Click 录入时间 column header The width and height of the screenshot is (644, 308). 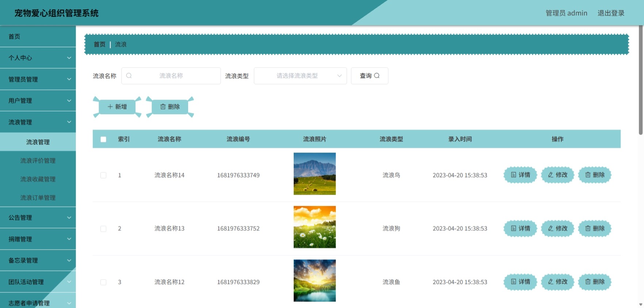pyautogui.click(x=460, y=139)
